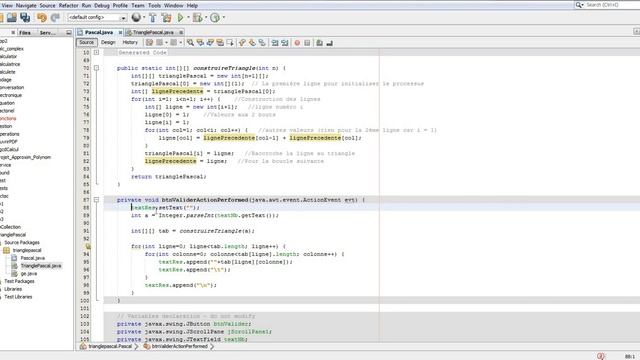640x360 pixels.
Task: Minimize the Projects side panel
Action: point(69,32)
